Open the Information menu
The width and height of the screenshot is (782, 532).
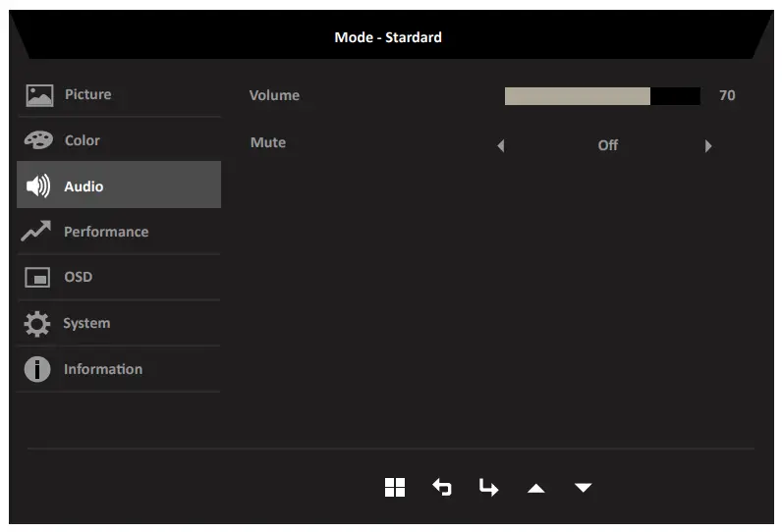(x=103, y=369)
